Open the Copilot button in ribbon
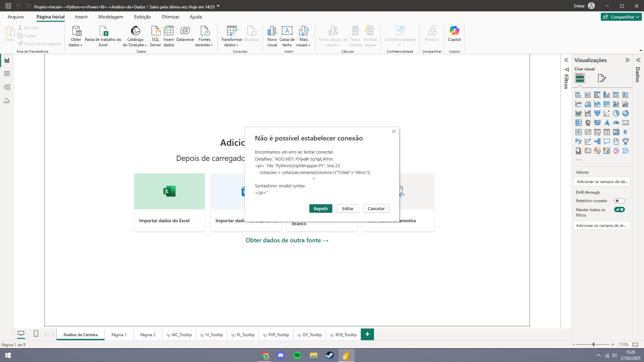 (454, 34)
